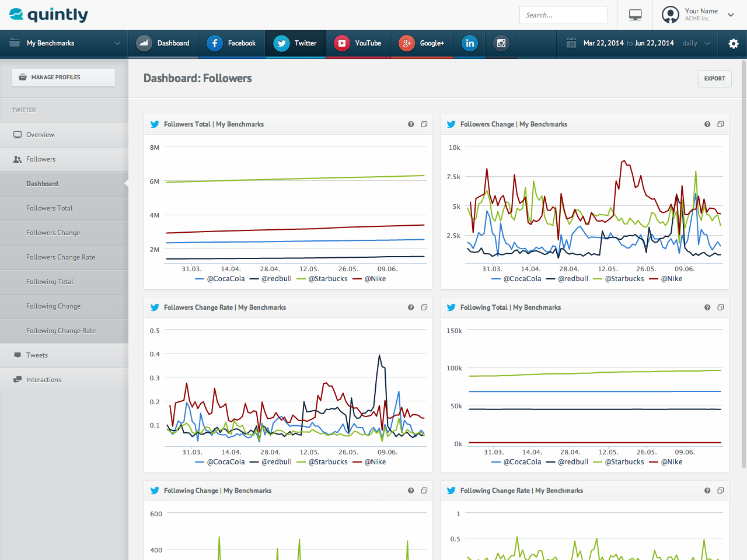Expand the Followers Change widget
The height and width of the screenshot is (560, 747).
coord(721,124)
